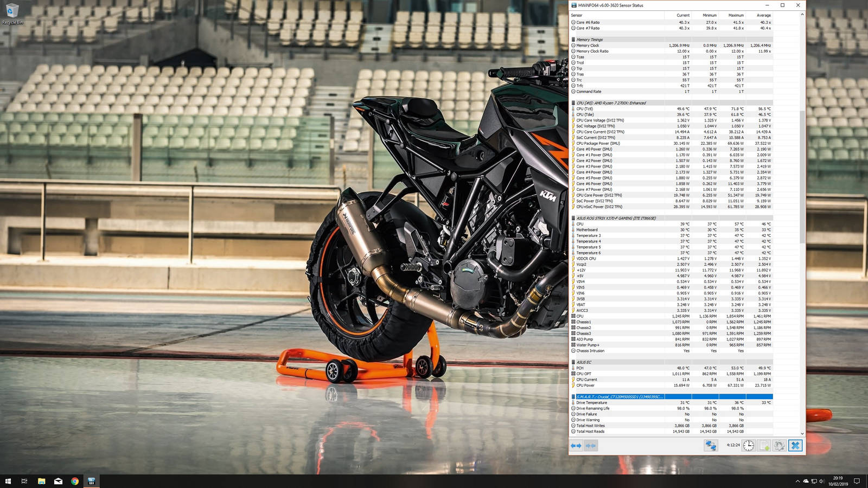868x488 pixels.
Task: Select the CPU Package Power (SMU) row
Action: (598, 143)
